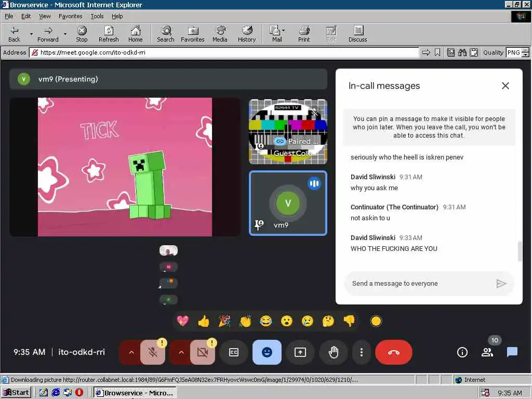The height and width of the screenshot is (399, 532).
Task: Show the people participants list
Action: [x=487, y=352]
